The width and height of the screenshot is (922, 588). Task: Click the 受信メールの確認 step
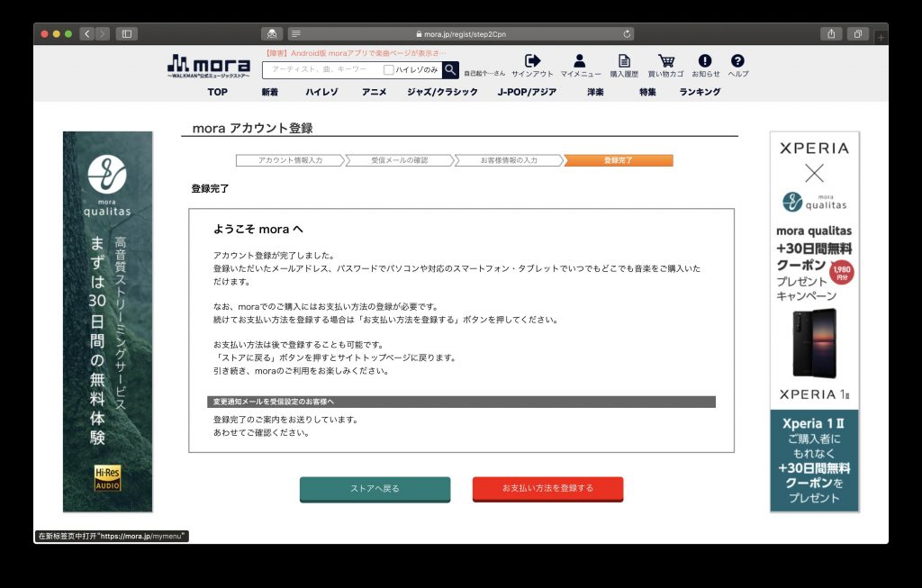tap(399, 160)
